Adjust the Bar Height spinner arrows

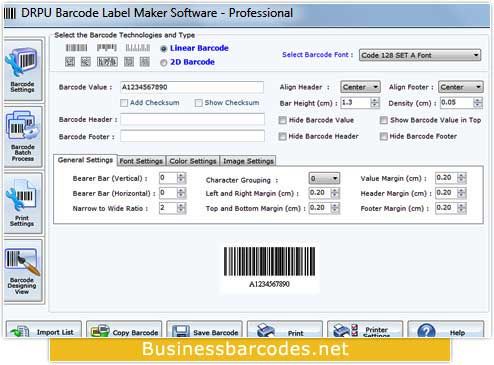coord(375,103)
